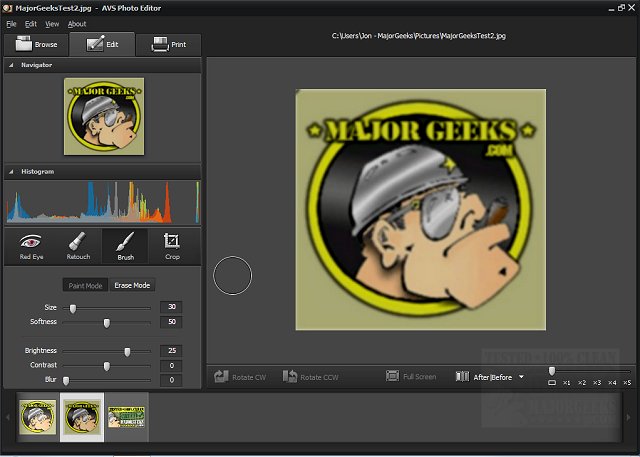Select the Retouch tool
The height and width of the screenshot is (457, 640).
click(78, 246)
